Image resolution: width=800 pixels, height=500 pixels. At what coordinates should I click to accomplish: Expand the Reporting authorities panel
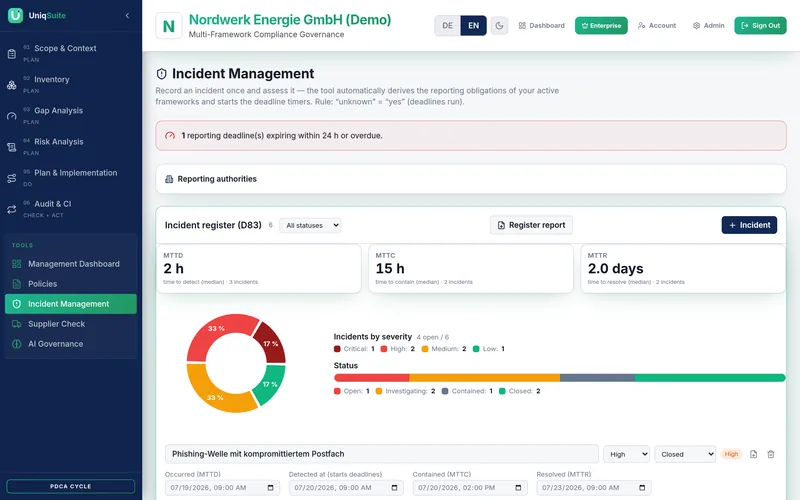[470, 179]
